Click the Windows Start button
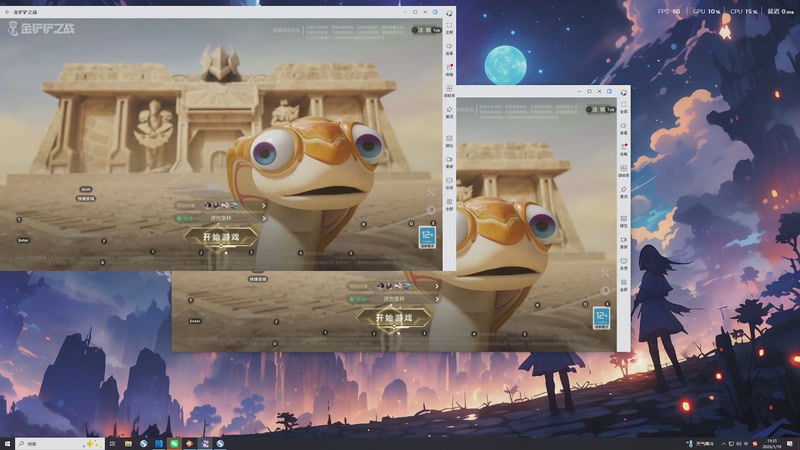This screenshot has width=800, height=450. coord(7,444)
